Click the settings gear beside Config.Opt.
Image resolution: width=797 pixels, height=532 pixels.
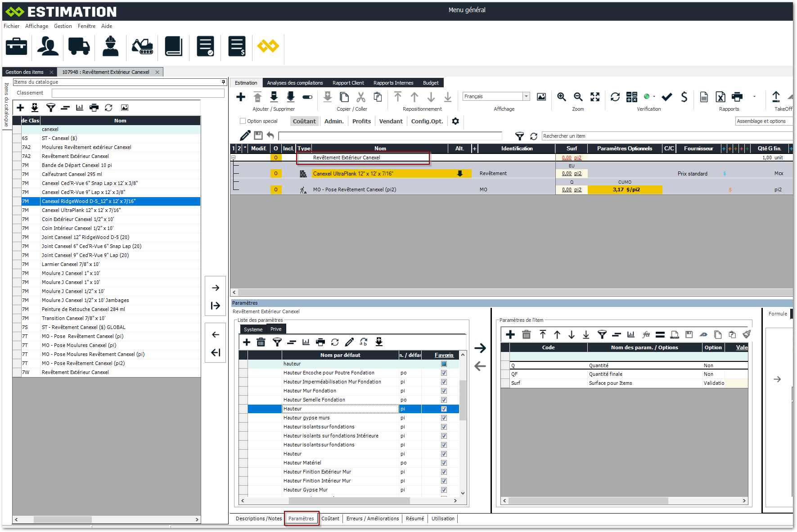coord(455,121)
